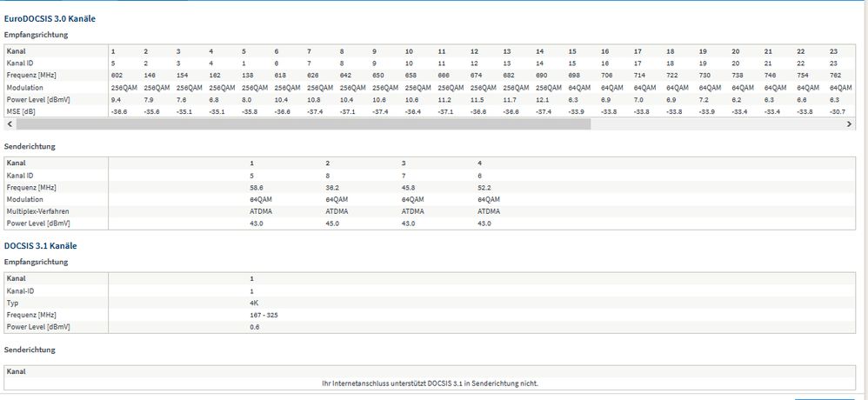Click frequency value 754
868x400 pixels.
pos(804,76)
